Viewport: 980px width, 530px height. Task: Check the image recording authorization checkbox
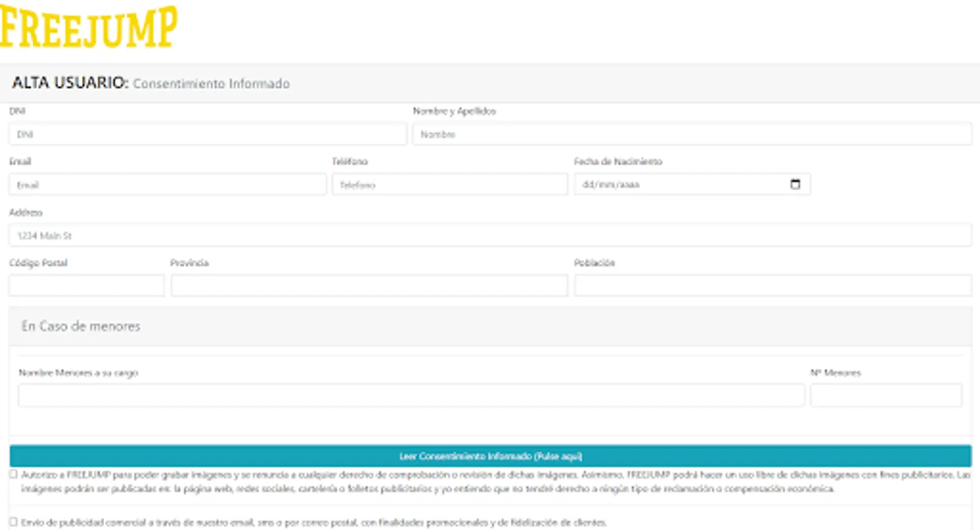[14, 474]
